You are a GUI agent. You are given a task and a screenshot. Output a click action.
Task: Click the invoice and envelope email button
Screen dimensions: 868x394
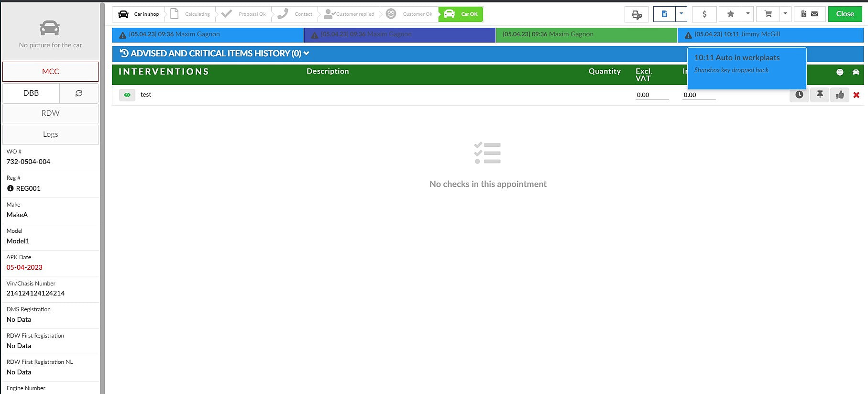point(809,14)
